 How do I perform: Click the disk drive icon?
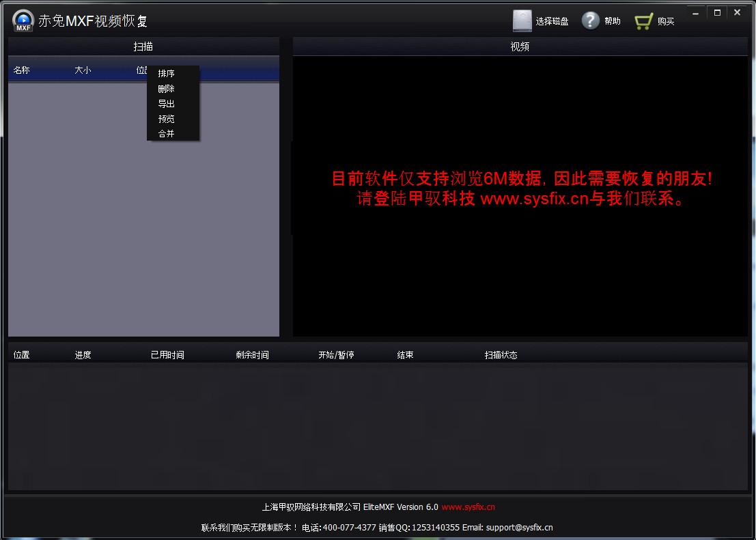point(522,20)
